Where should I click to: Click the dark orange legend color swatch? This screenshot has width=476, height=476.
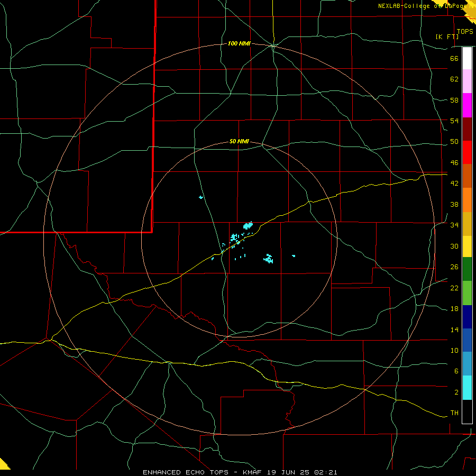(x=467, y=176)
